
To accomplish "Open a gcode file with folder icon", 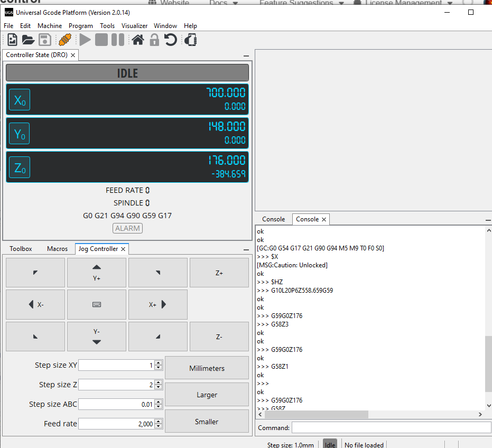I will 28,40.
